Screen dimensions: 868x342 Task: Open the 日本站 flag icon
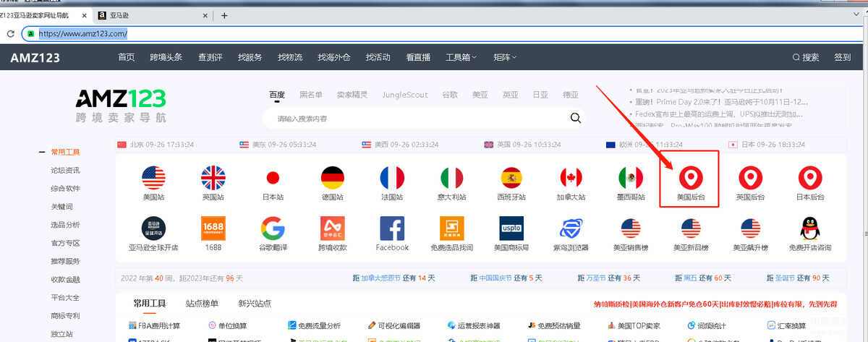coord(273,178)
